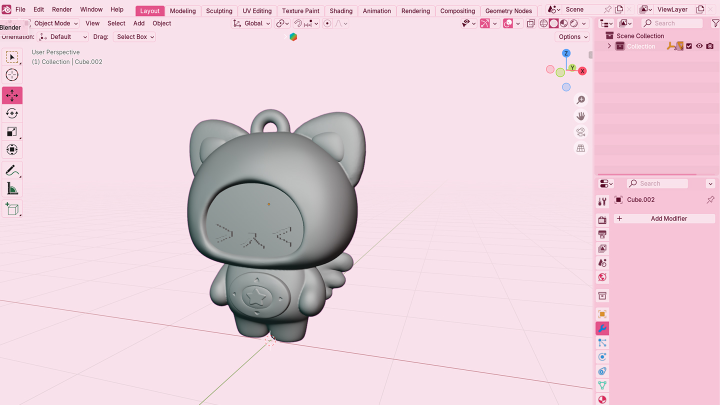Open the Options dropdown
The image size is (720, 405).
pos(573,37)
